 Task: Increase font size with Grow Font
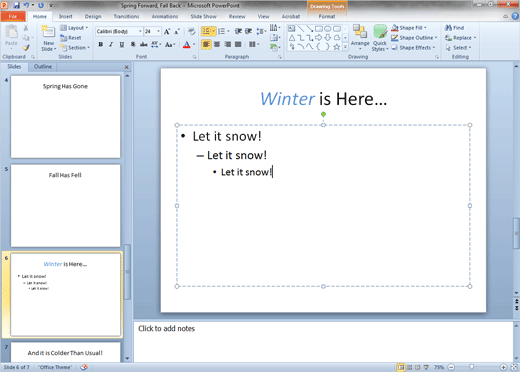click(x=167, y=31)
